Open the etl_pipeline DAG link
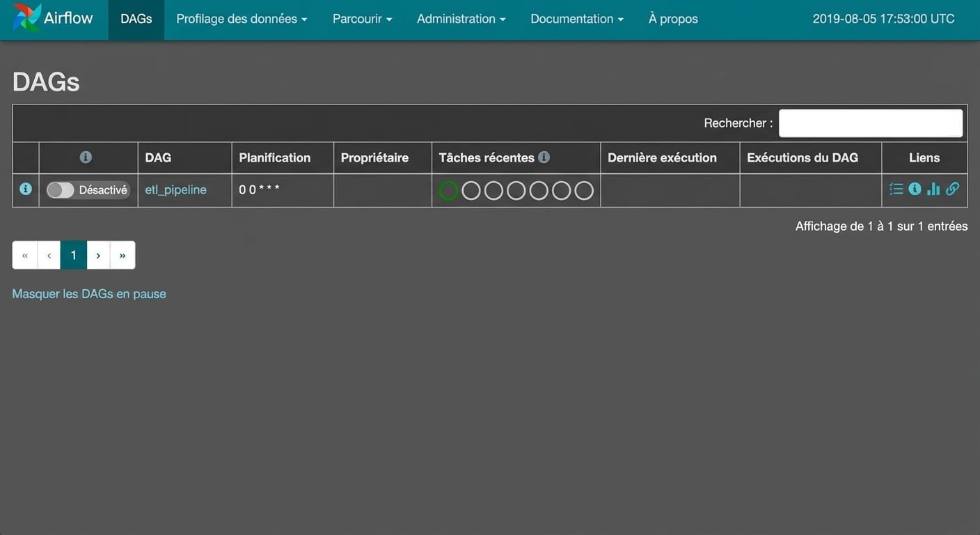Viewport: 980px width, 535px height. (x=175, y=189)
